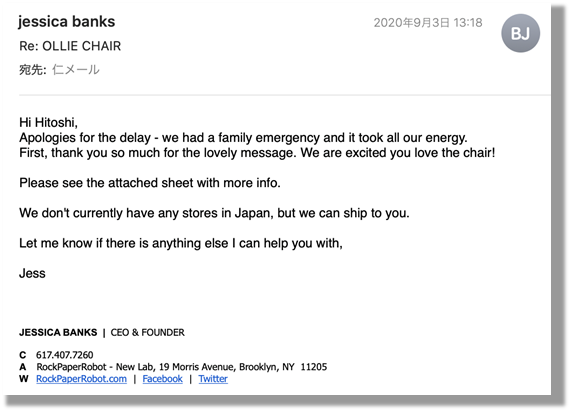
Task: Click the Let me know closing sentence
Action: point(181,243)
